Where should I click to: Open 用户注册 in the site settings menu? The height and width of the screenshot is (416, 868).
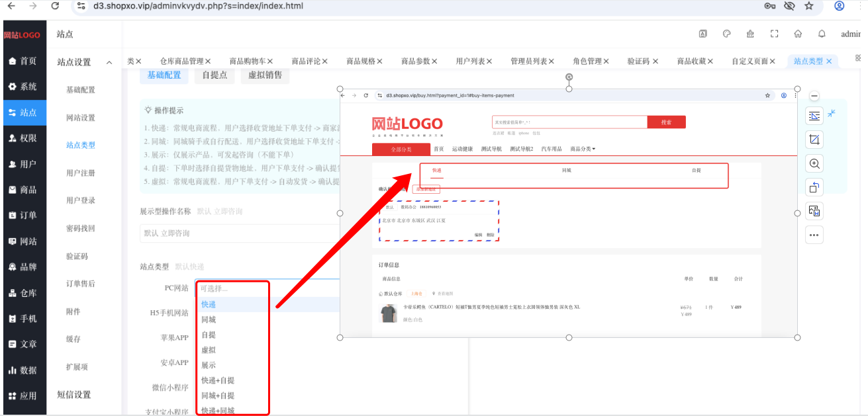click(81, 173)
